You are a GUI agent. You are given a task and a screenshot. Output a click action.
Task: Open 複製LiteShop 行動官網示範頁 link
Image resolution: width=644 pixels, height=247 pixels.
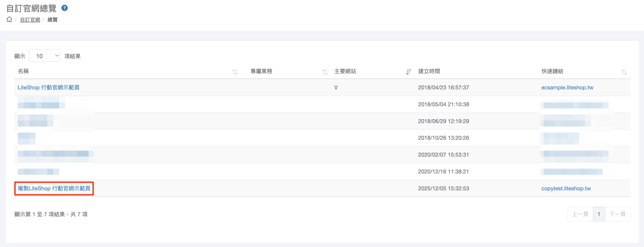(54, 188)
